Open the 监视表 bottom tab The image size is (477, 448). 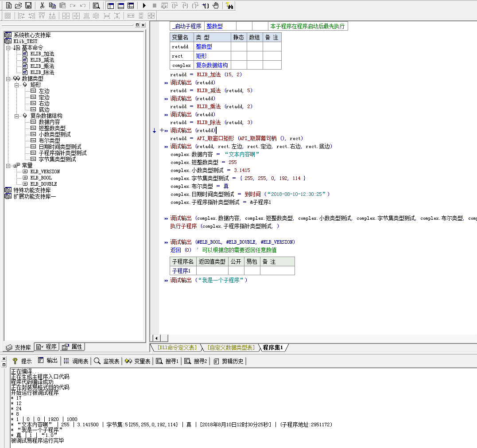(107, 361)
